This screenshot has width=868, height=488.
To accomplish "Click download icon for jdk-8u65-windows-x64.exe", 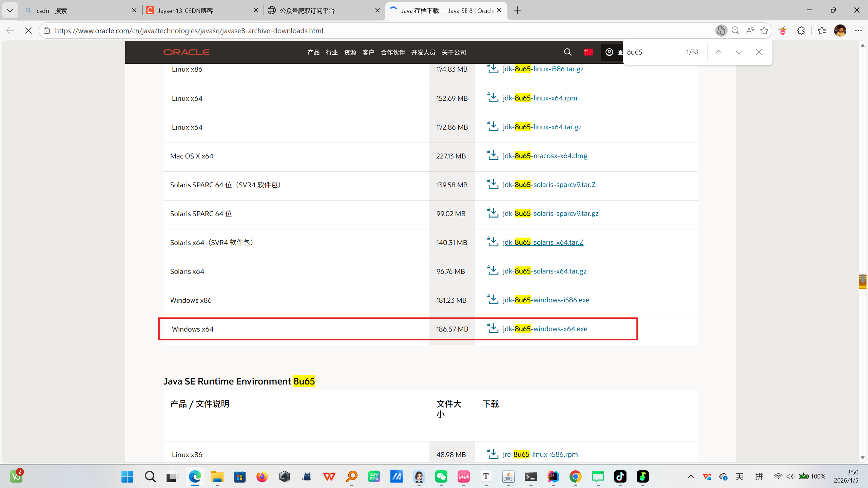I will 493,329.
